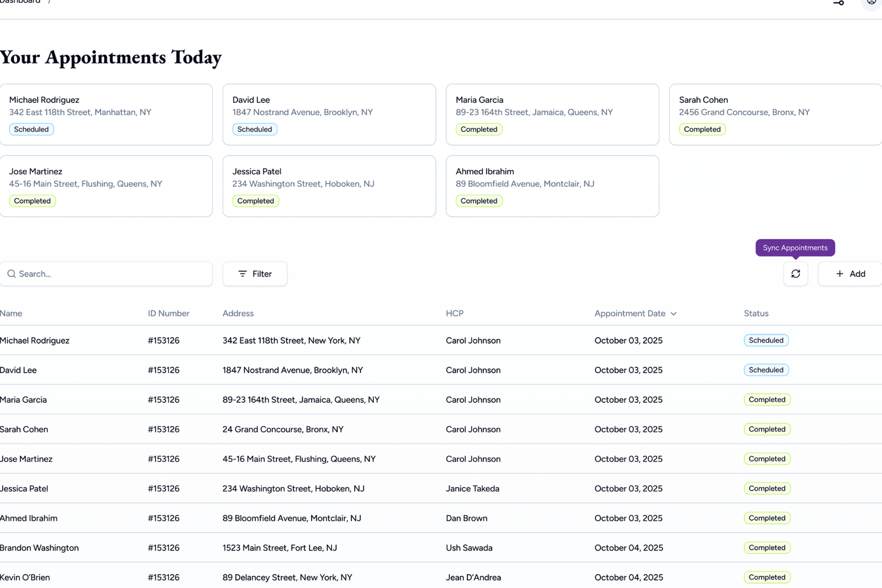Click the settings slider icon in header
882x588 pixels.
[838, 2]
